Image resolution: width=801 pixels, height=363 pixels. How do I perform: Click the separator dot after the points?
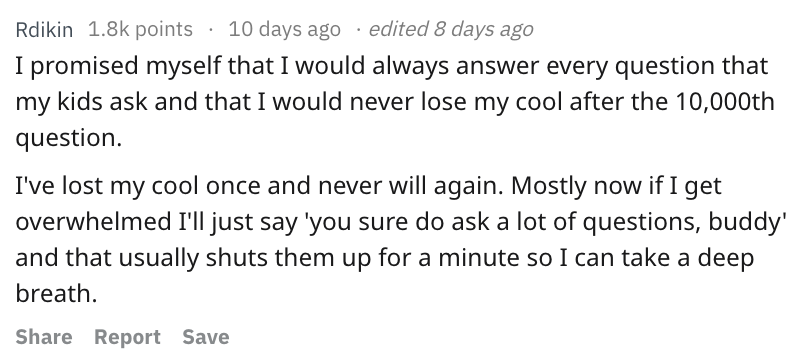(210, 30)
